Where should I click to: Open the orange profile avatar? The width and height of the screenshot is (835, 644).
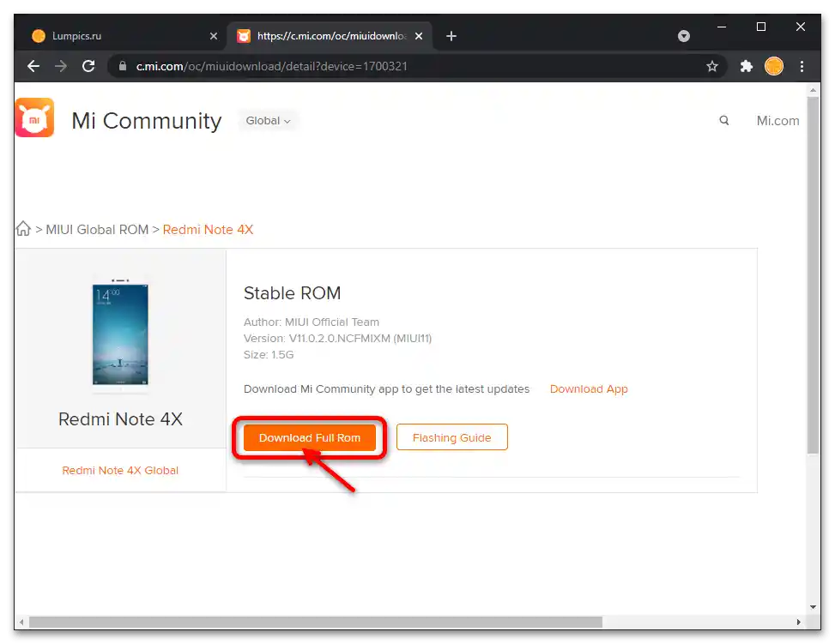(x=774, y=66)
